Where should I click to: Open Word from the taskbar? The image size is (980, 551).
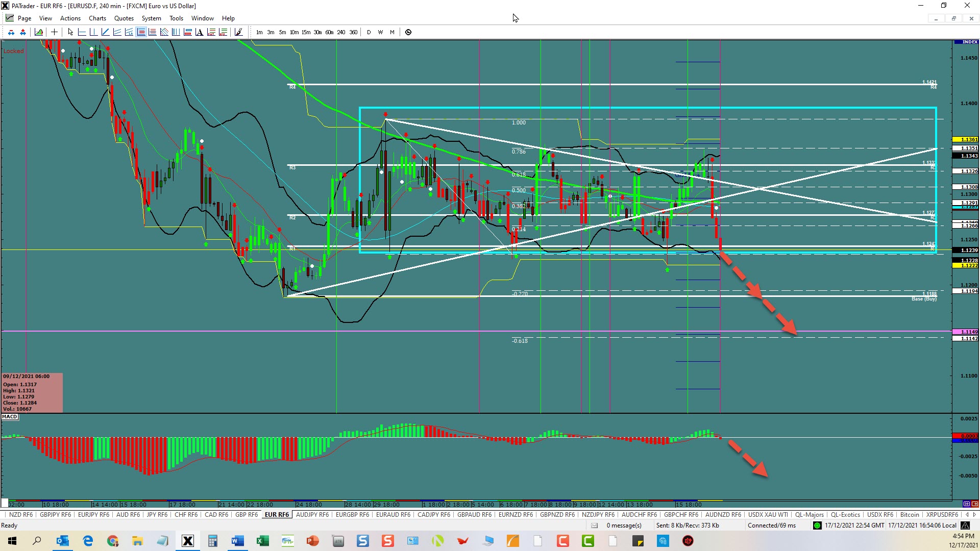tap(238, 541)
